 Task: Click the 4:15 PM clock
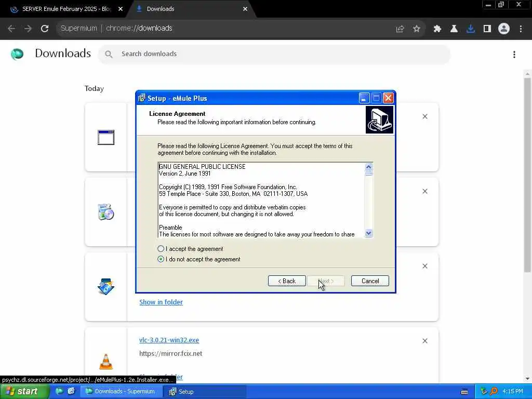513,392
